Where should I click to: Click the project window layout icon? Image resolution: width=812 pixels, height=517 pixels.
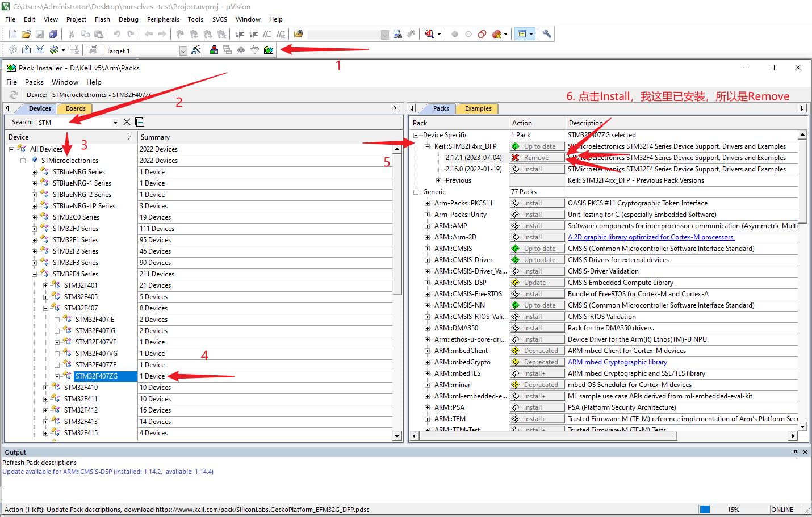coord(522,34)
